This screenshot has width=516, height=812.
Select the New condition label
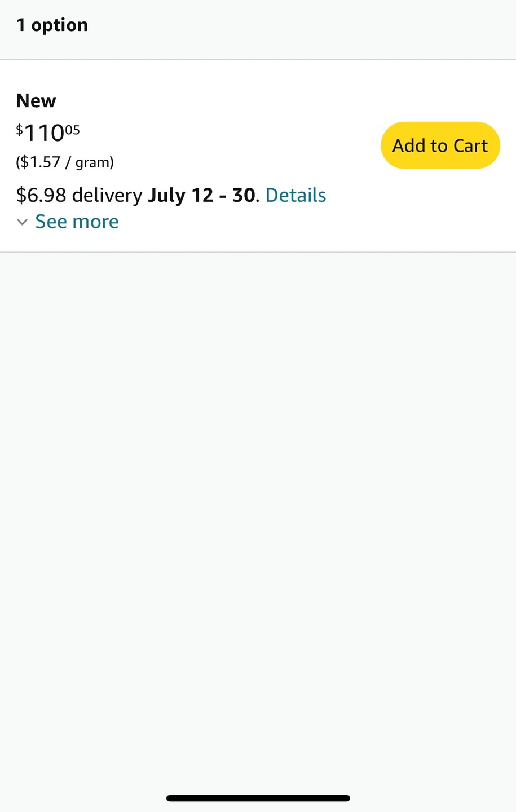tap(36, 101)
